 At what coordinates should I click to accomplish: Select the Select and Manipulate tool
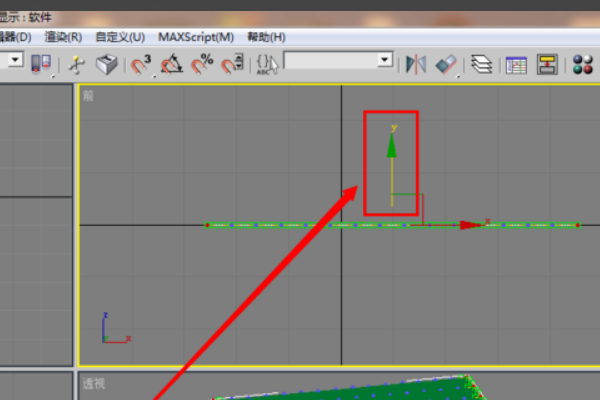pos(76,64)
